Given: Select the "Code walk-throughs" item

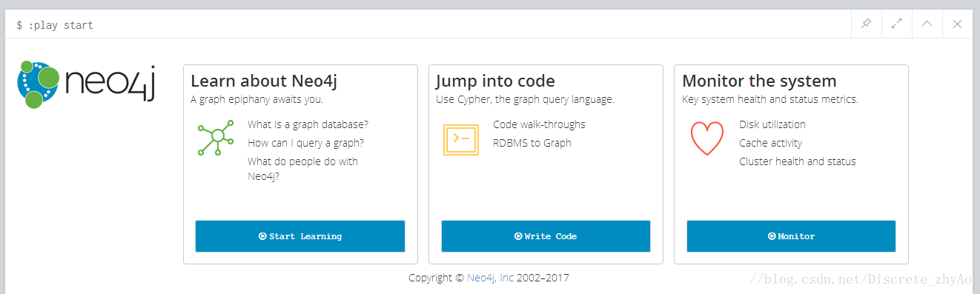Looking at the screenshot, I should click(539, 124).
